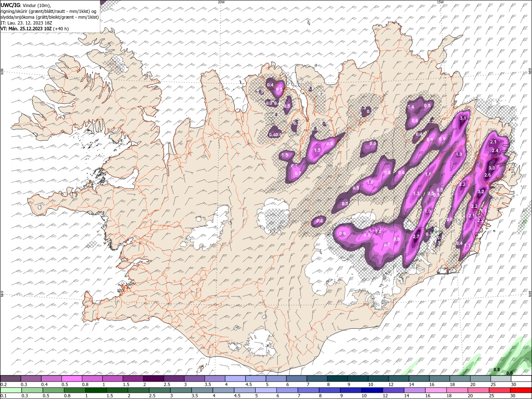
Task: Select the '2.7' precipitation value on map
Action: click(x=416, y=236)
